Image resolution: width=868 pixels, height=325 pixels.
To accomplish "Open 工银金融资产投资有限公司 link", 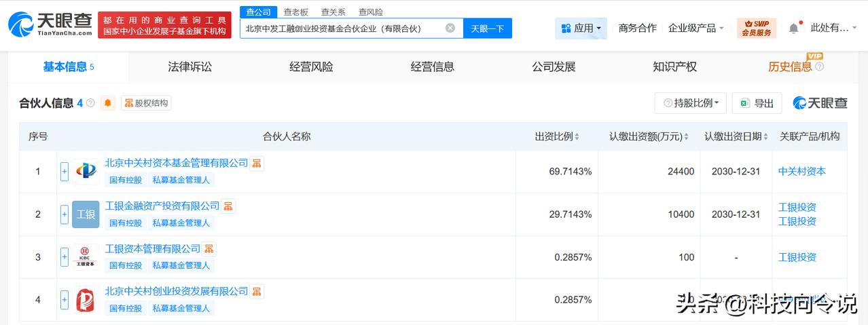I will pyautogui.click(x=162, y=206).
